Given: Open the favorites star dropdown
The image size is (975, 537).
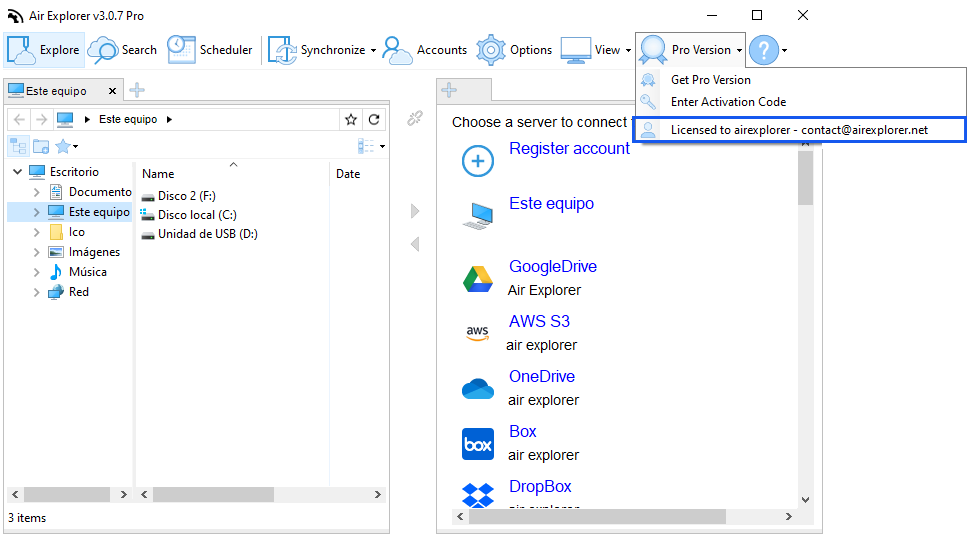Looking at the screenshot, I should pyautogui.click(x=67, y=147).
